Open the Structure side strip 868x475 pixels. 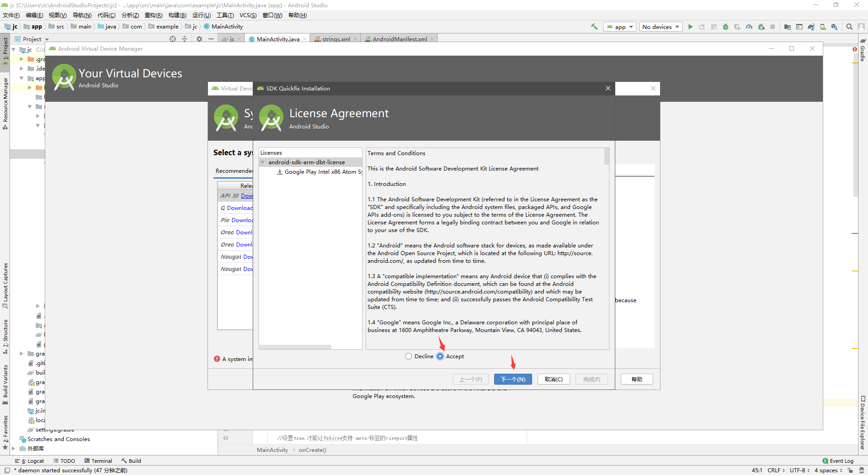coord(5,337)
